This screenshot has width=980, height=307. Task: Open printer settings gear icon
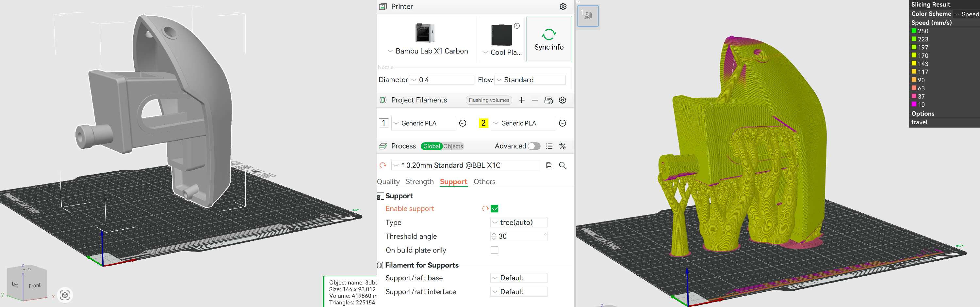click(563, 7)
